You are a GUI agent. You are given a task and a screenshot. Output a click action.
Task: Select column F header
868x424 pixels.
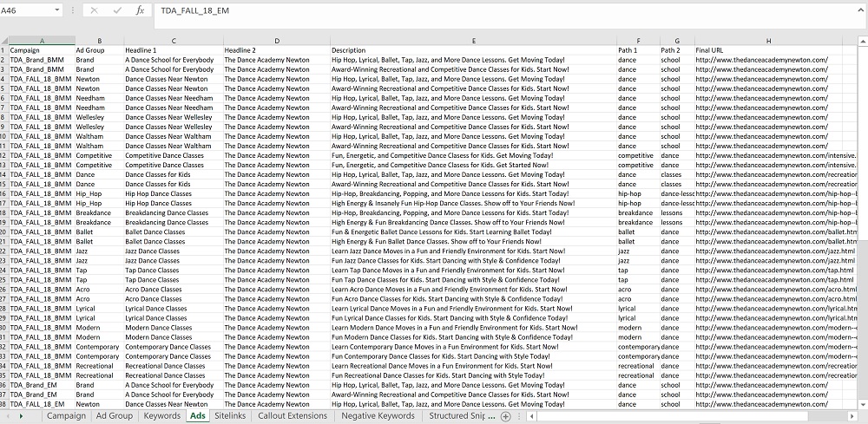point(638,41)
